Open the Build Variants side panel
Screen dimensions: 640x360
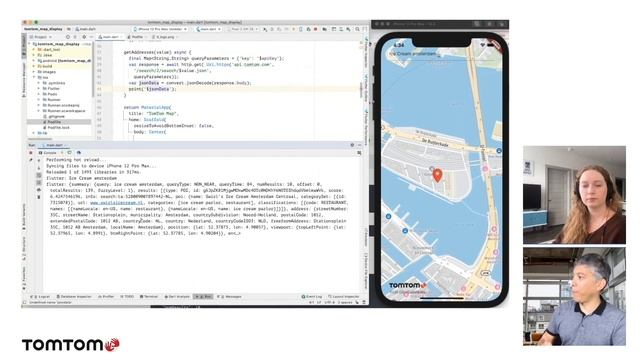[x=24, y=216]
